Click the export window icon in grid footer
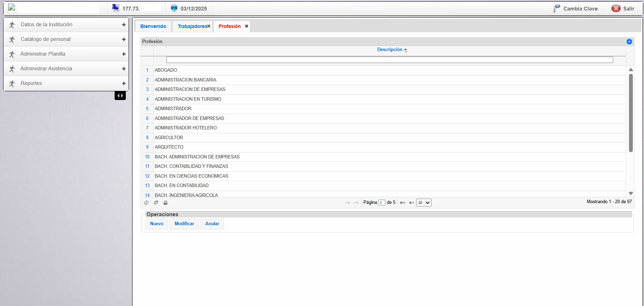 (156, 203)
